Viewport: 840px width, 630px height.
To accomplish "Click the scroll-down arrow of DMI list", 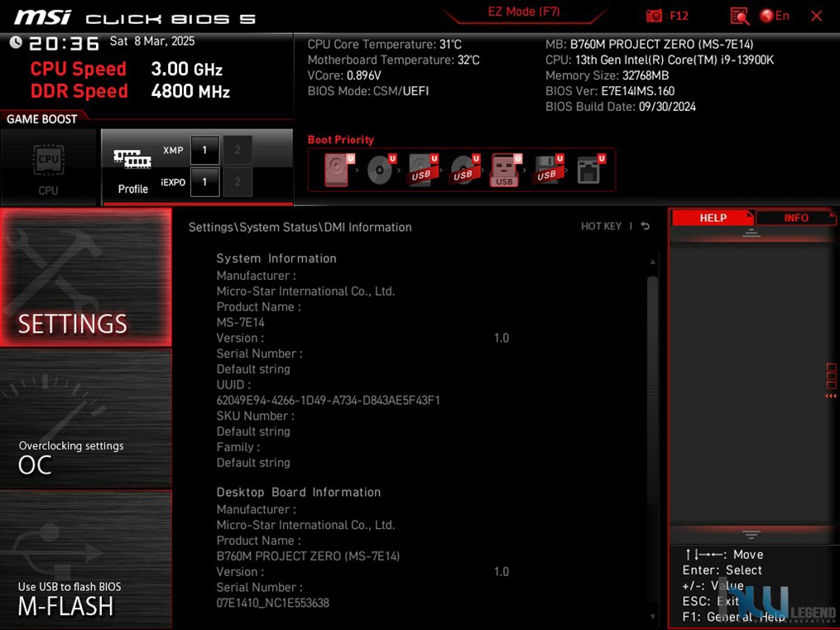I will [652, 617].
